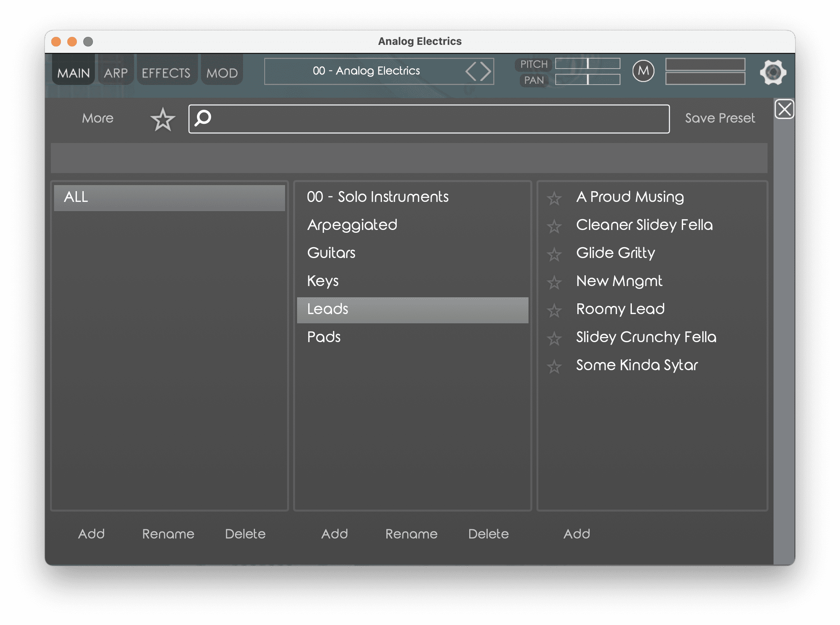Go to next preset with right arrow

486,72
